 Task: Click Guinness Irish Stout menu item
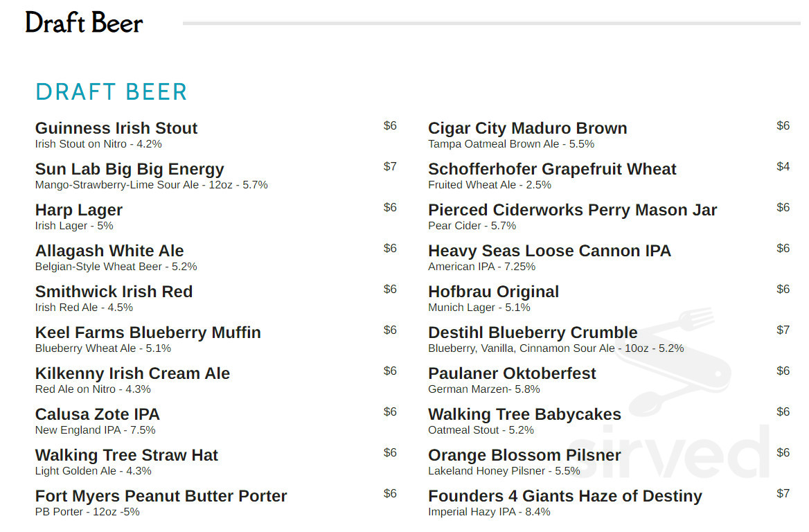point(116,128)
